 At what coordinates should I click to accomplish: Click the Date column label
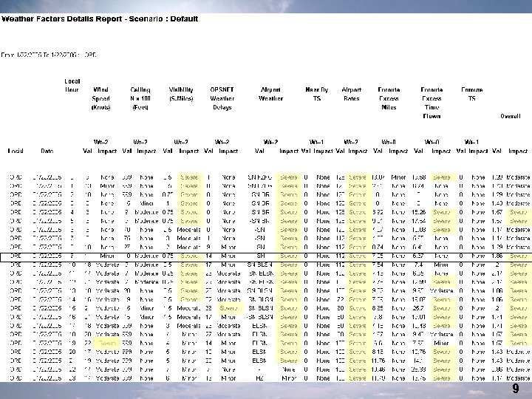(x=47, y=151)
